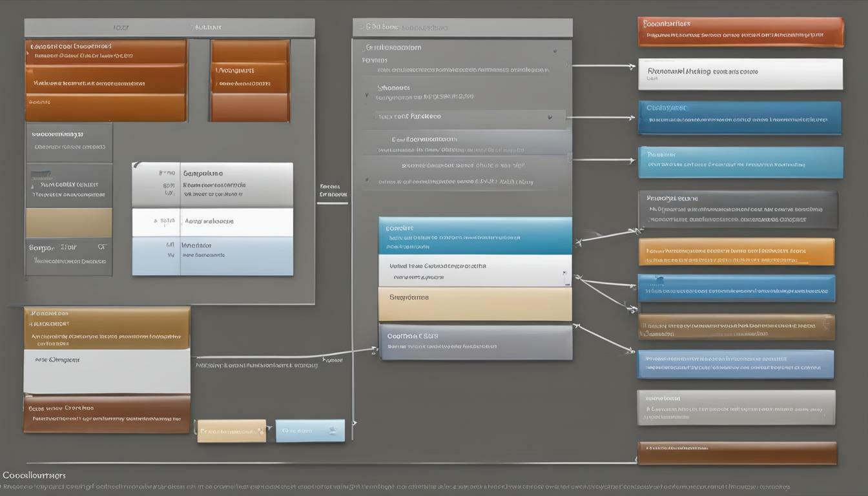This screenshot has height=496, width=868.
Task: Click the small tan button beside the light-blue button
Action: pyautogui.click(x=231, y=431)
